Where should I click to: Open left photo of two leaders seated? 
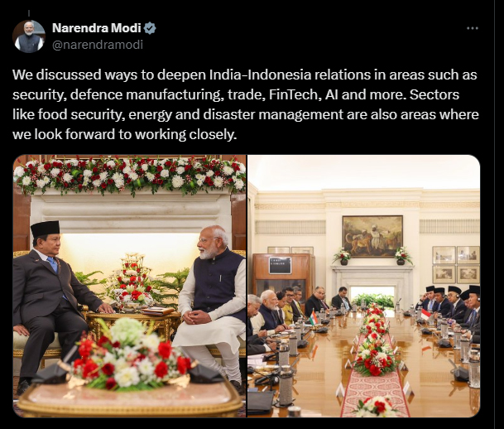click(130, 287)
